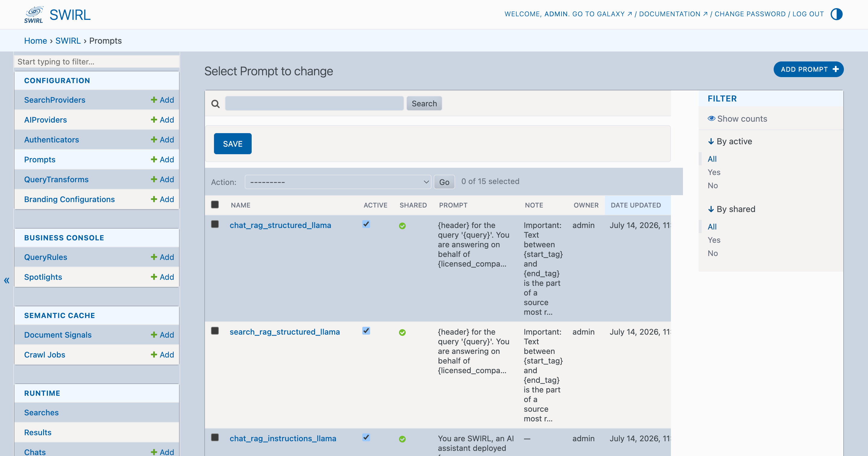Add a new Spotlight
Screen dimensions: 868x456
(x=162, y=277)
